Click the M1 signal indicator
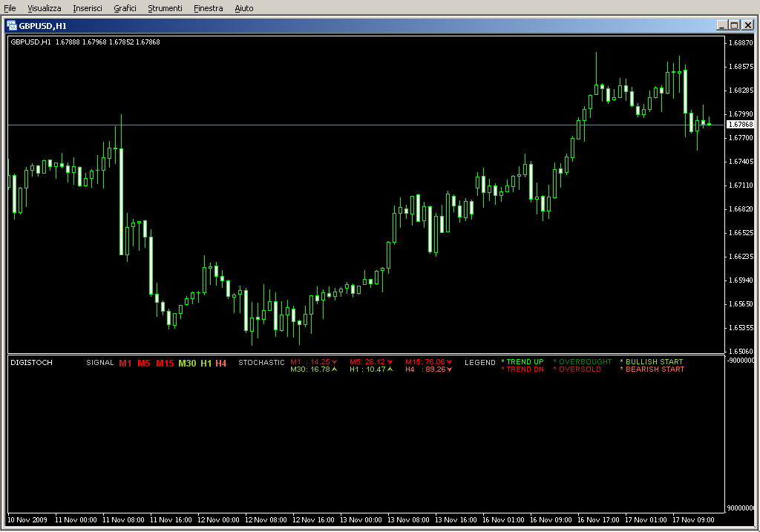 point(125,364)
